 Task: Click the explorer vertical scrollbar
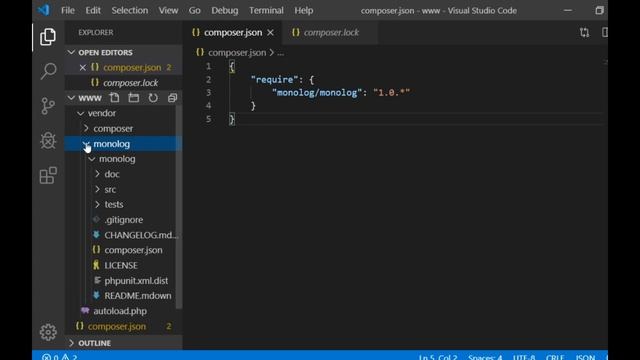(179, 206)
